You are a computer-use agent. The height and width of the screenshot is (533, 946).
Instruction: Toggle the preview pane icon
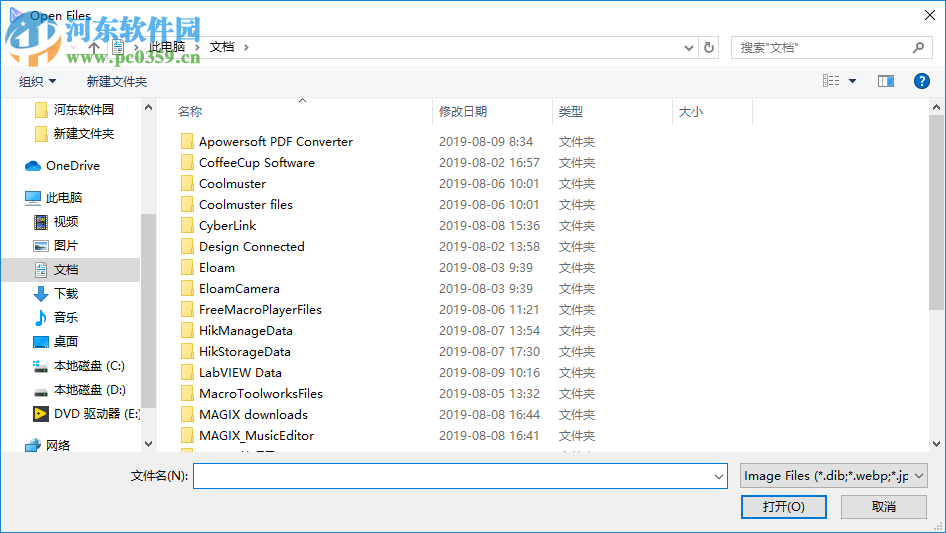[886, 81]
